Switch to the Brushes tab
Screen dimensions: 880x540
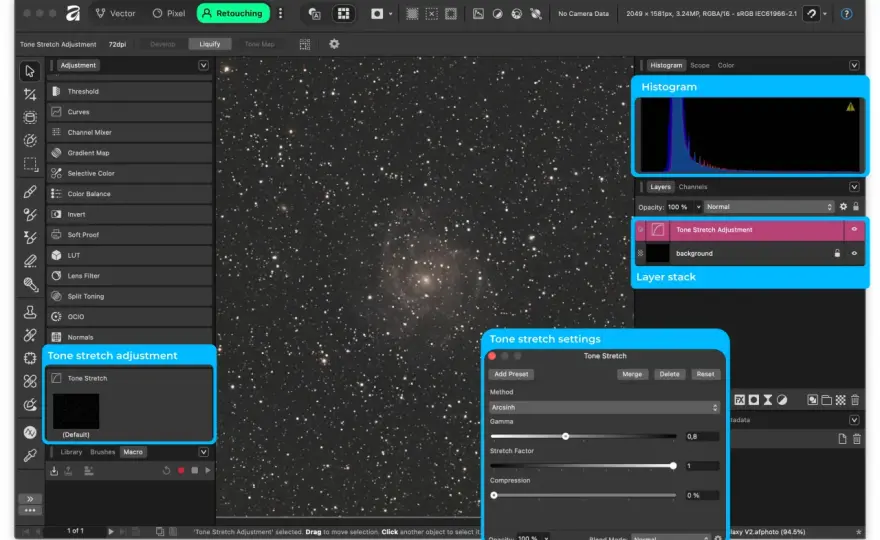click(102, 452)
